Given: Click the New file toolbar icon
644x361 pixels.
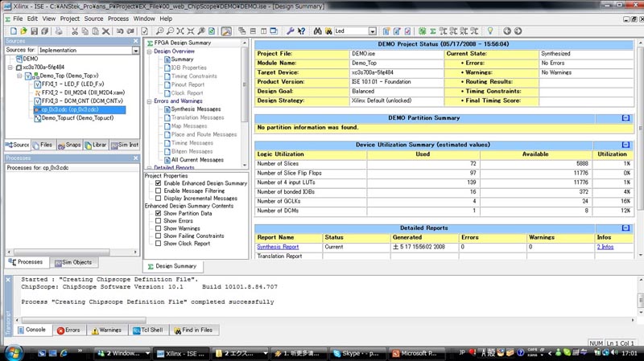Looking at the screenshot, I should [13, 31].
